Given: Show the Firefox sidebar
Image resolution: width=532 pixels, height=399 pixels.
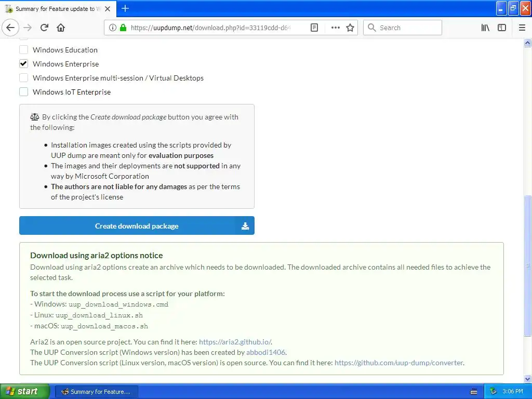Looking at the screenshot, I should click(x=502, y=28).
